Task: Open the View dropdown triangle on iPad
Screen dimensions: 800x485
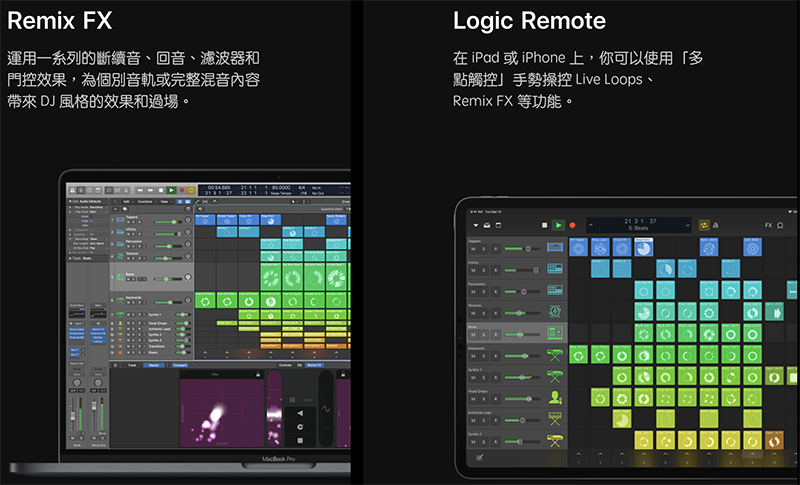Action: 476,225
